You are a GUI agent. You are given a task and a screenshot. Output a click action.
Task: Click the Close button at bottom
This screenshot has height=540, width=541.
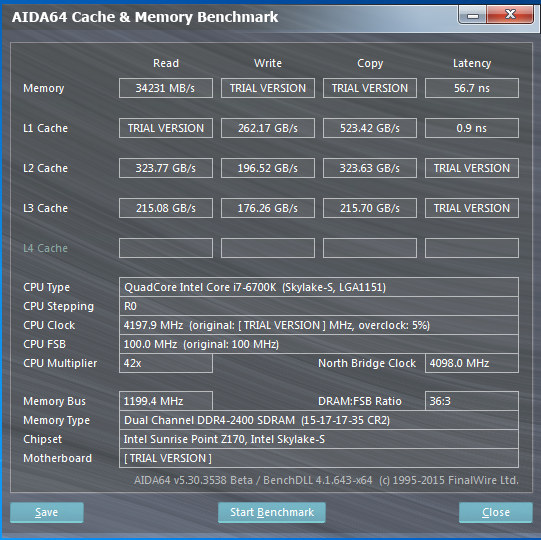[x=495, y=512]
